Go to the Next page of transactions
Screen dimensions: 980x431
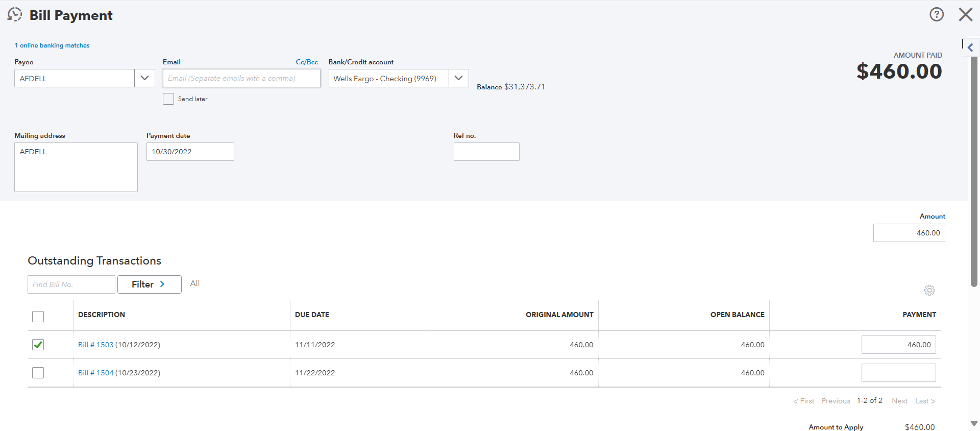899,401
